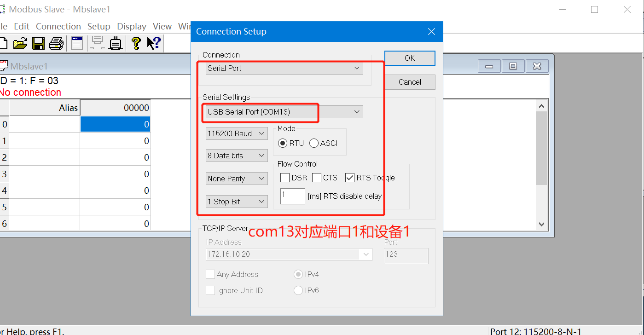The width and height of the screenshot is (644, 335).
Task: Open the Display menu
Action: coord(132,26)
